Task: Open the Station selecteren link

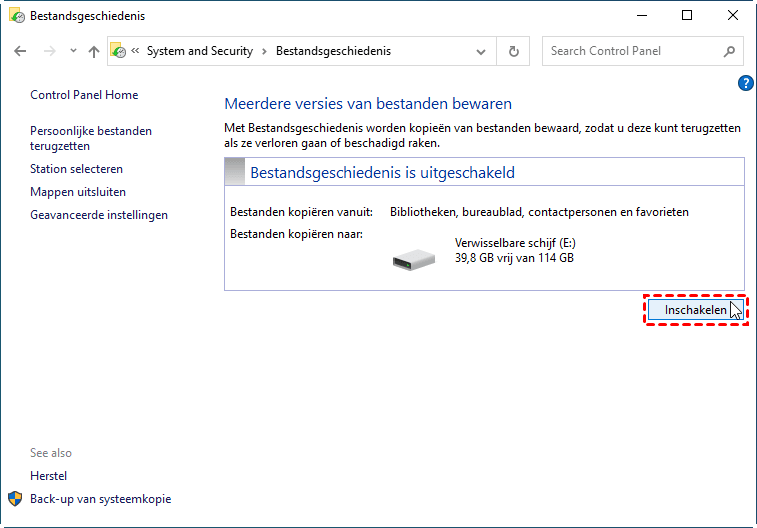Action: 76,169
